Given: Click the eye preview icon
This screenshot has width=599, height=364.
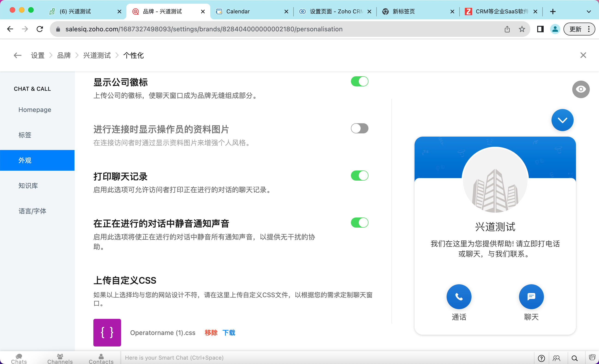Looking at the screenshot, I should pyautogui.click(x=581, y=89).
